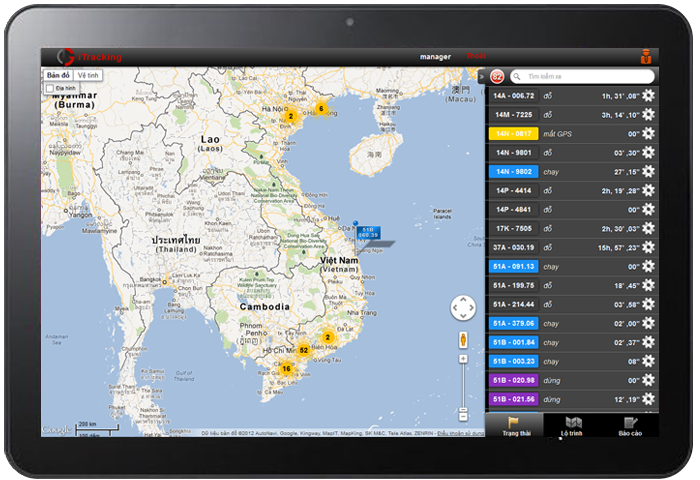700x480 pixels.
Task: Enable the Địa hình terrain checkbox
Action: point(50,88)
